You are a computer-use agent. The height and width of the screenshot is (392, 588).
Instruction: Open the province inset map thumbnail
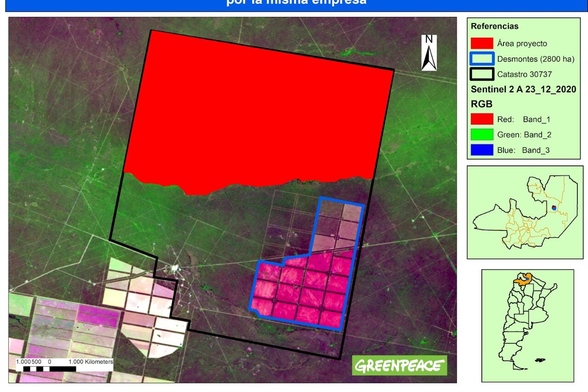click(x=525, y=212)
